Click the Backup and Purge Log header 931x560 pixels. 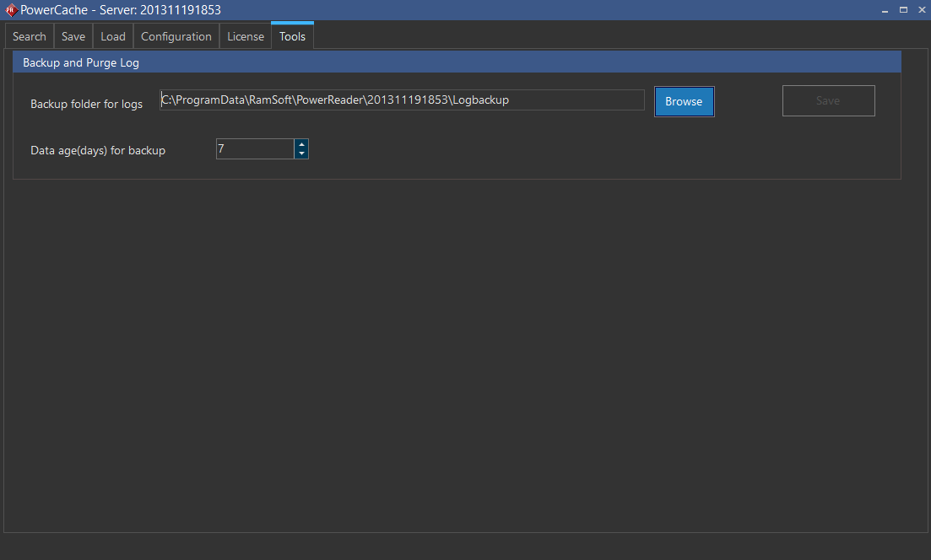click(x=81, y=62)
